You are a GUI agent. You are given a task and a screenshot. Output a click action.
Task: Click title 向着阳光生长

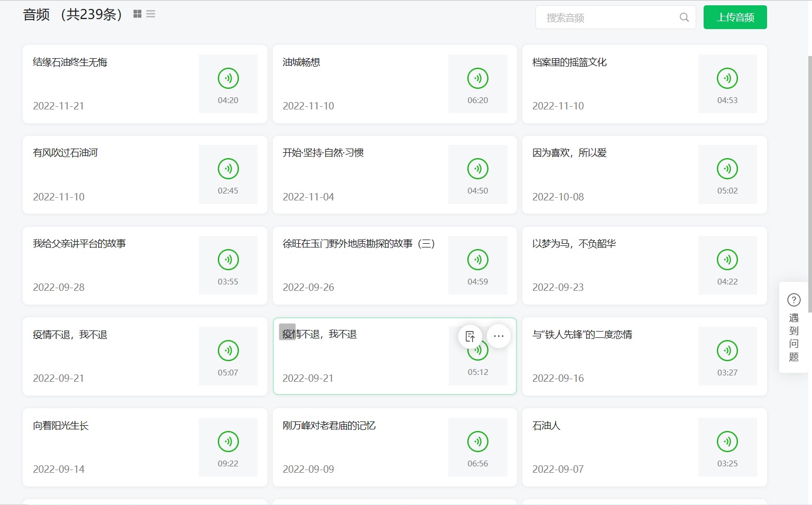point(61,425)
